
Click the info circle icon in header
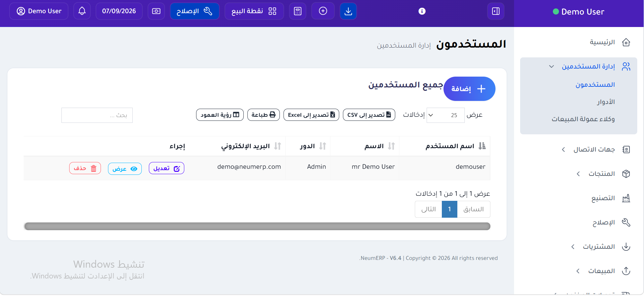(x=422, y=11)
